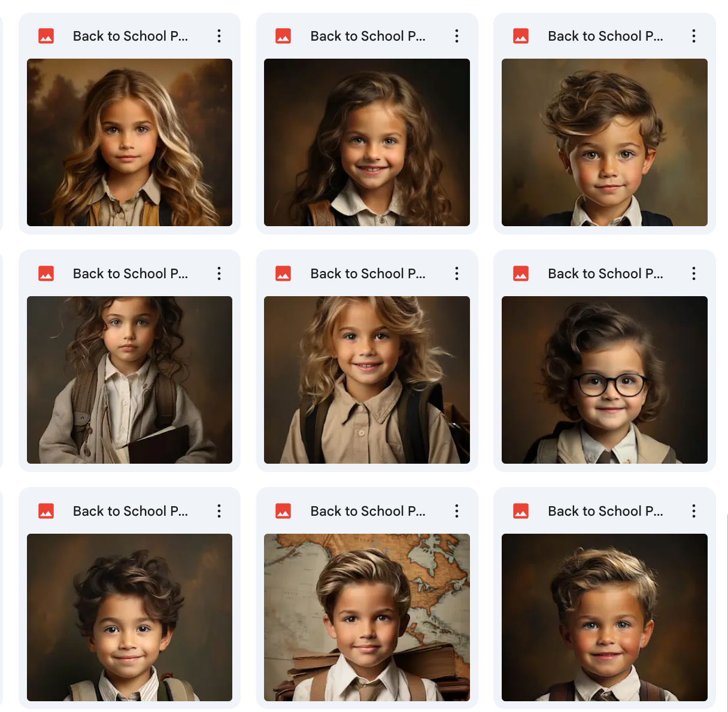Click the three-dot icon above the child holding a book
728x712 pixels.
tap(219, 273)
